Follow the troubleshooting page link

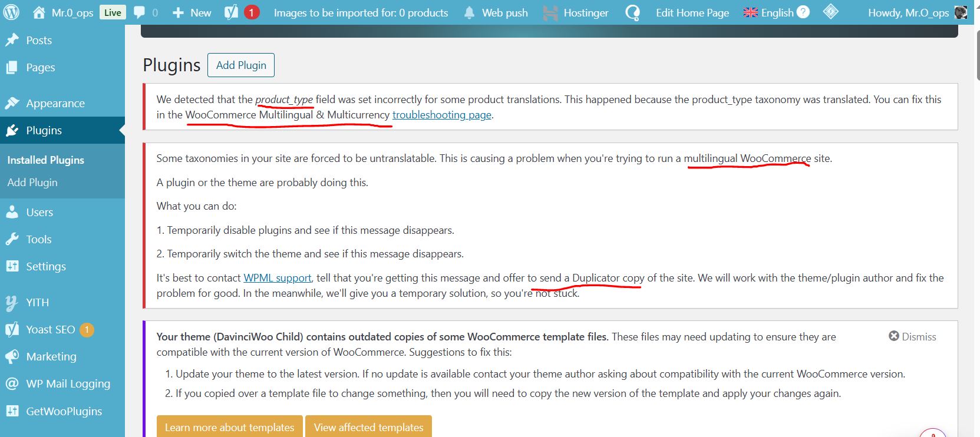pyautogui.click(x=442, y=115)
